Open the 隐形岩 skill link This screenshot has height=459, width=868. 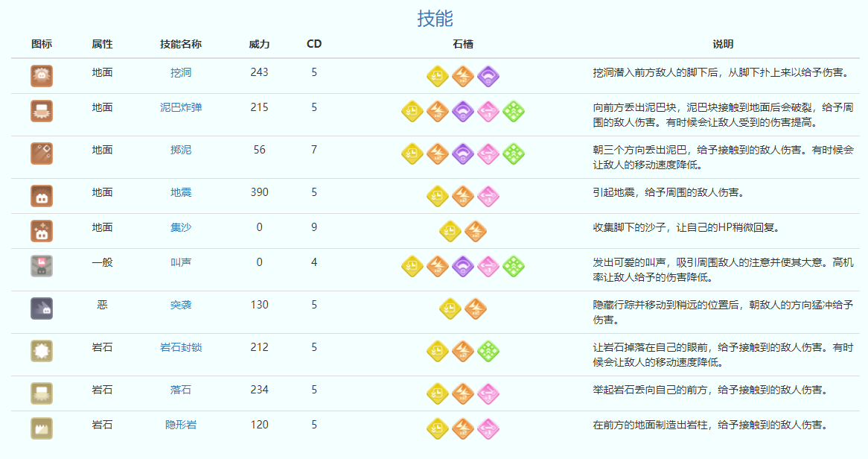tap(181, 425)
